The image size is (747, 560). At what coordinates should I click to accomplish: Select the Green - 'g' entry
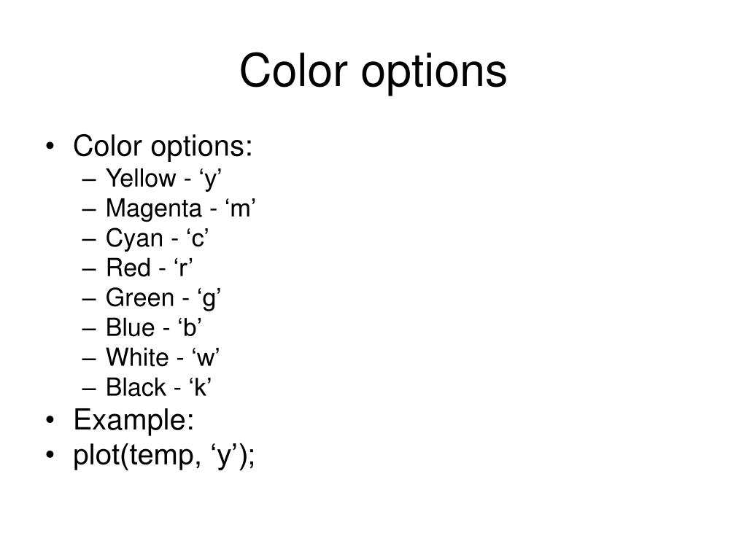[163, 298]
